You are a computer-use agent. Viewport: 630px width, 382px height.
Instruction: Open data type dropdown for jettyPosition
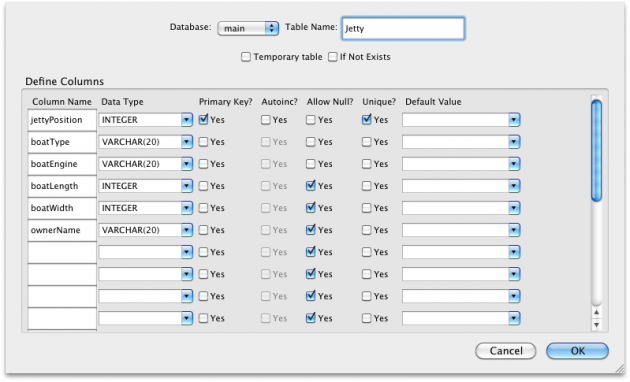tap(187, 120)
